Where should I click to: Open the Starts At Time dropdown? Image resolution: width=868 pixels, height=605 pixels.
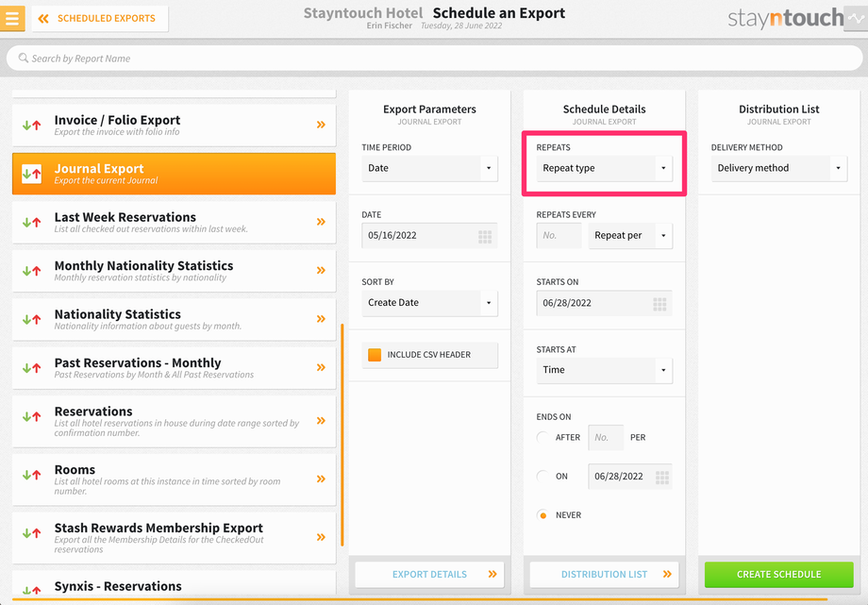[604, 370]
